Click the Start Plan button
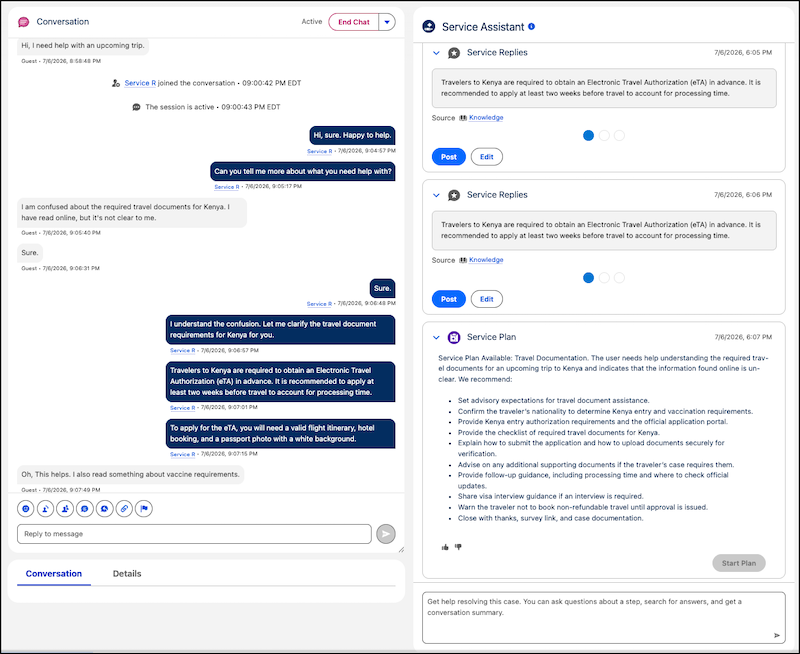The image size is (800, 654). click(x=738, y=563)
